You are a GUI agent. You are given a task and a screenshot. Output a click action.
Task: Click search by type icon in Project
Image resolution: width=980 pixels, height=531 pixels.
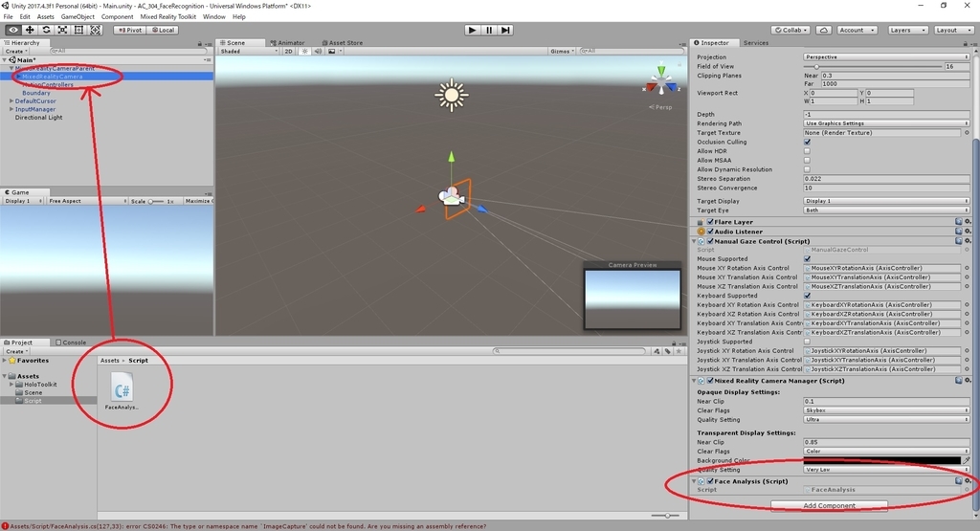click(657, 351)
